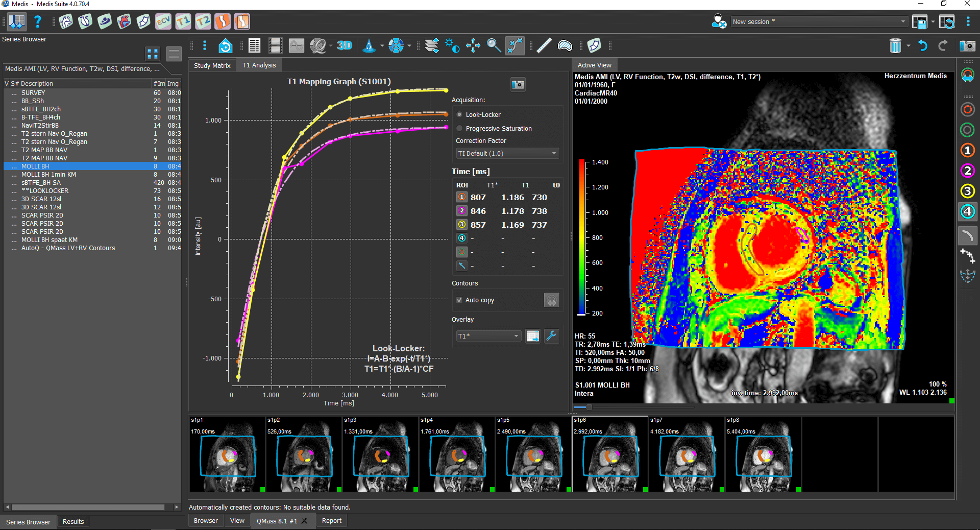Open the Correction Factor dropdown

pyautogui.click(x=507, y=154)
